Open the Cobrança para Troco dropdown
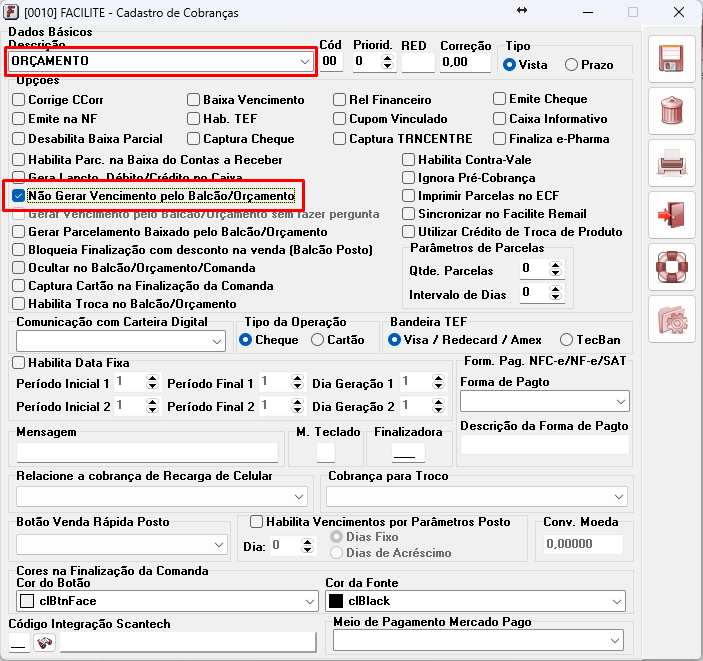703x661 pixels. coord(619,497)
